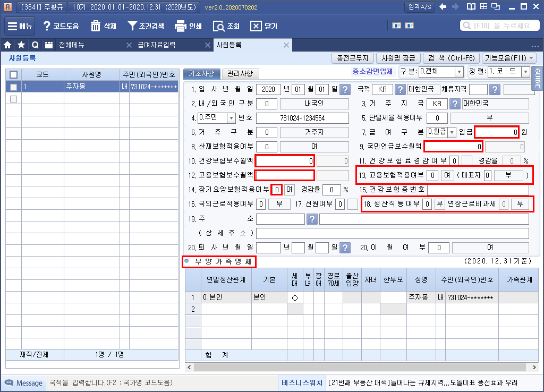The width and height of the screenshot is (544, 392).
Task: Open favorites star icon
Action: (x=21, y=45)
